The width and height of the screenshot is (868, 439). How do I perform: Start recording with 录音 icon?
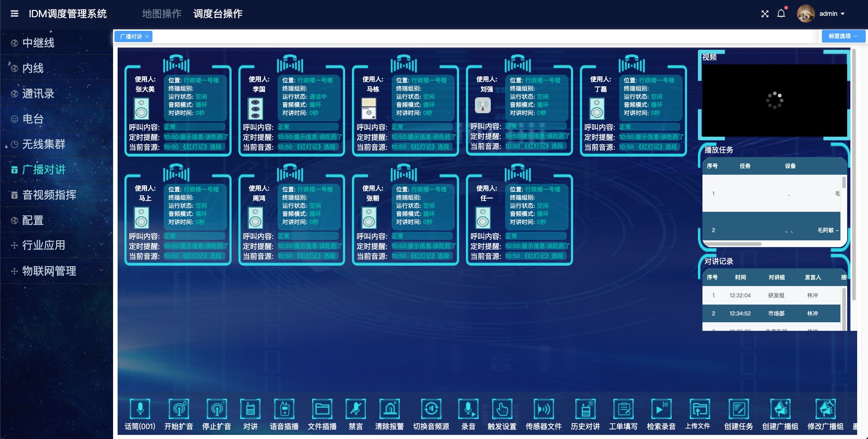(468, 409)
